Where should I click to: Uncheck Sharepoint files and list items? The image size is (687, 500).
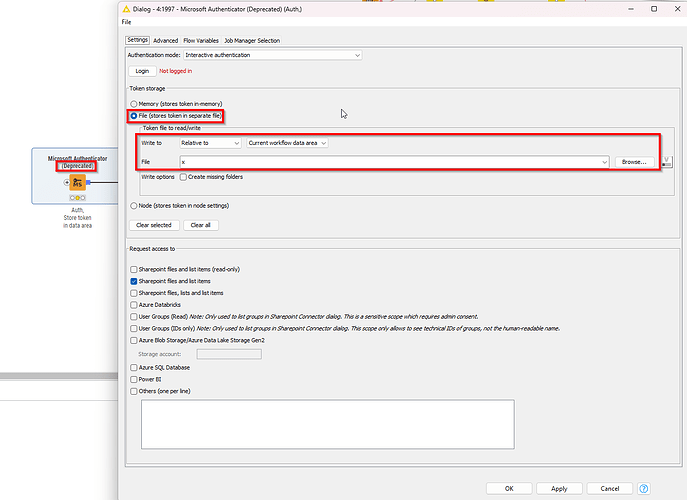(x=134, y=281)
